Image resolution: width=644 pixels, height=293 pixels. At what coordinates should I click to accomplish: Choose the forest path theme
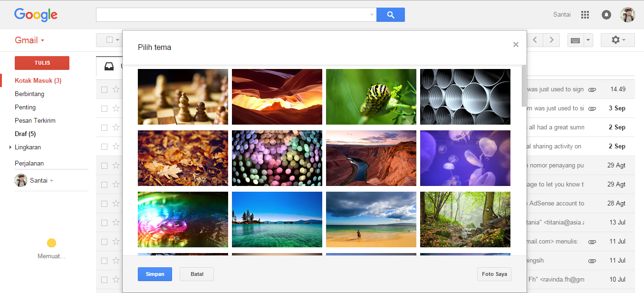pyautogui.click(x=465, y=219)
